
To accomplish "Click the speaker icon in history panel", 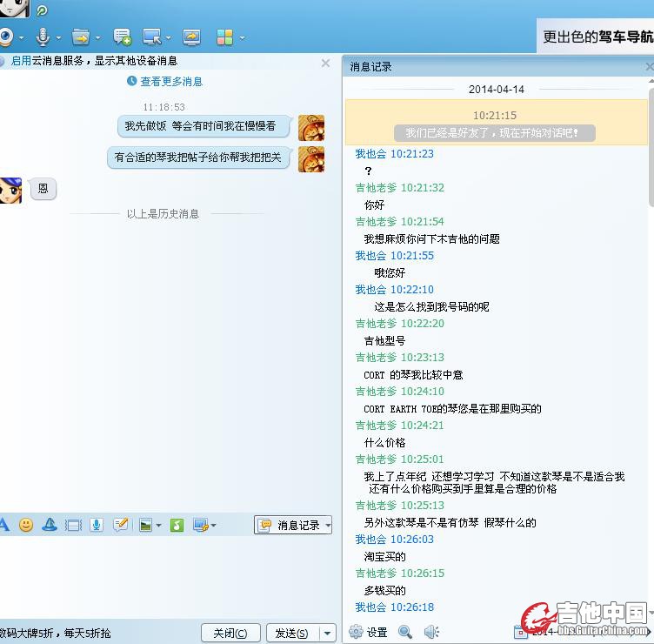I will coord(430,632).
